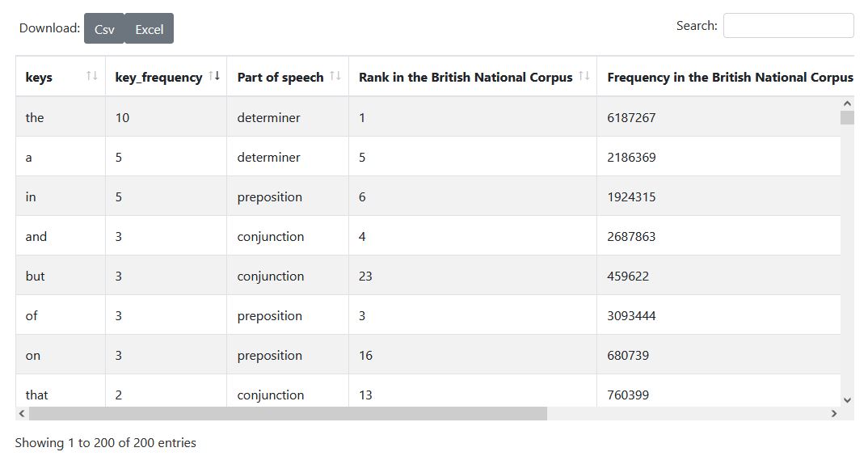Click frequency value 6187267

tap(631, 118)
